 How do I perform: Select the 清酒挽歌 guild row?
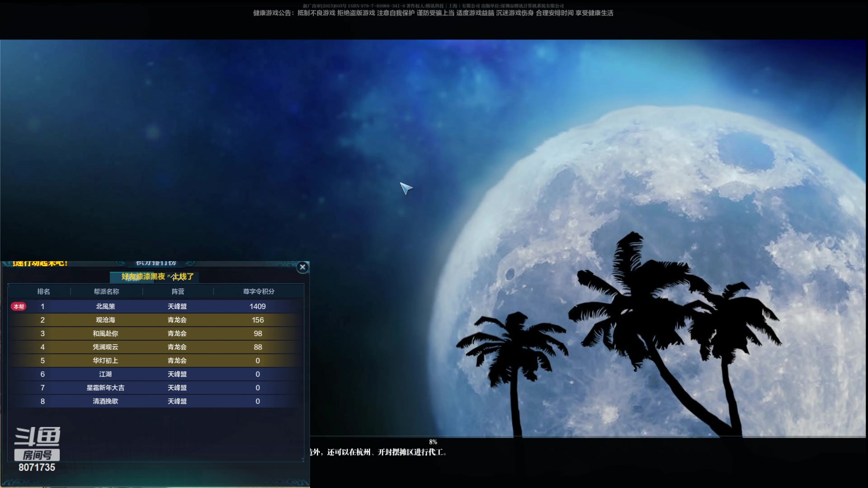[x=105, y=401]
